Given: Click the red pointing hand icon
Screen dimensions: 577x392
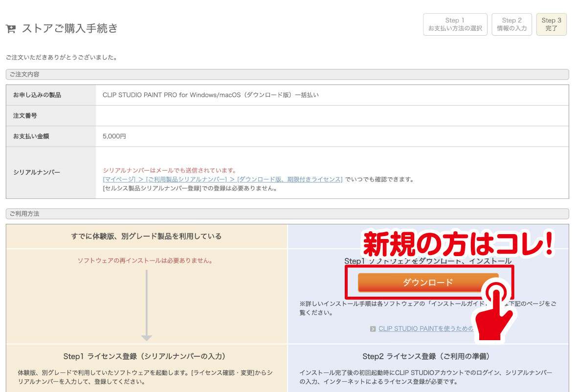Looking at the screenshot, I should [495, 312].
